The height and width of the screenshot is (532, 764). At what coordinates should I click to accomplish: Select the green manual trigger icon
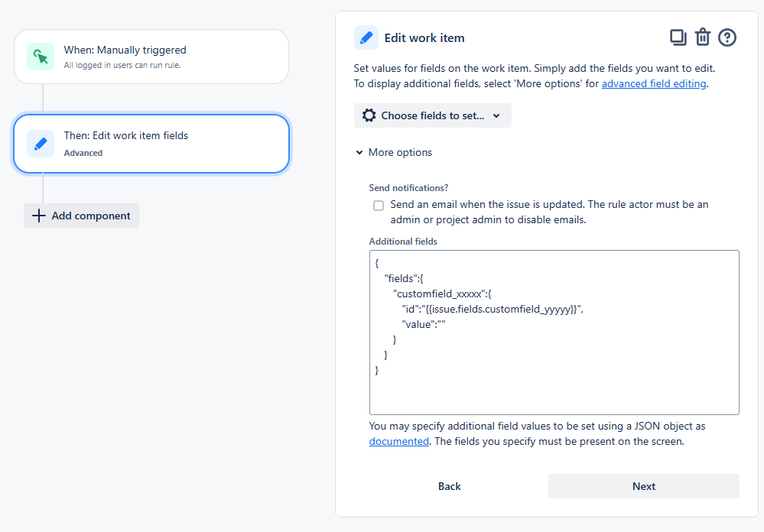pyautogui.click(x=40, y=56)
